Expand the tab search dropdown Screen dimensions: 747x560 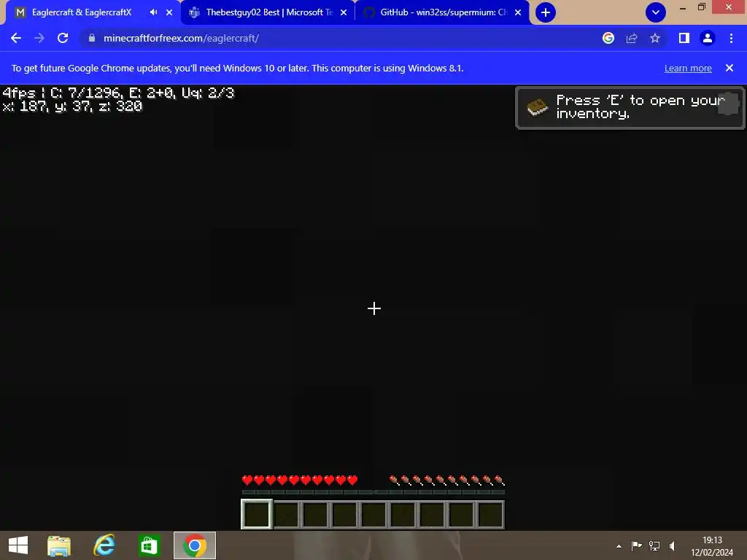click(656, 12)
